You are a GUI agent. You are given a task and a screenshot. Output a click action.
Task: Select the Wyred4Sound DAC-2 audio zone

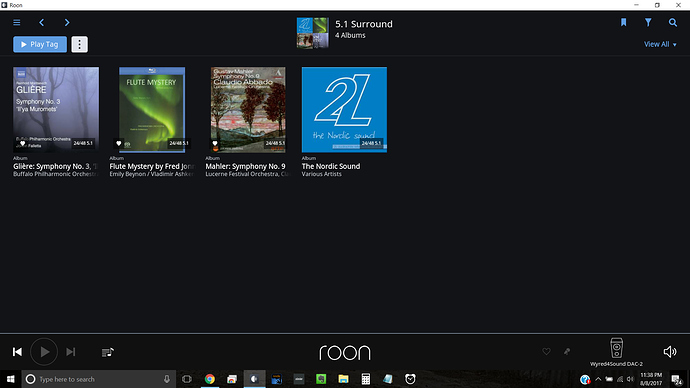(617, 352)
